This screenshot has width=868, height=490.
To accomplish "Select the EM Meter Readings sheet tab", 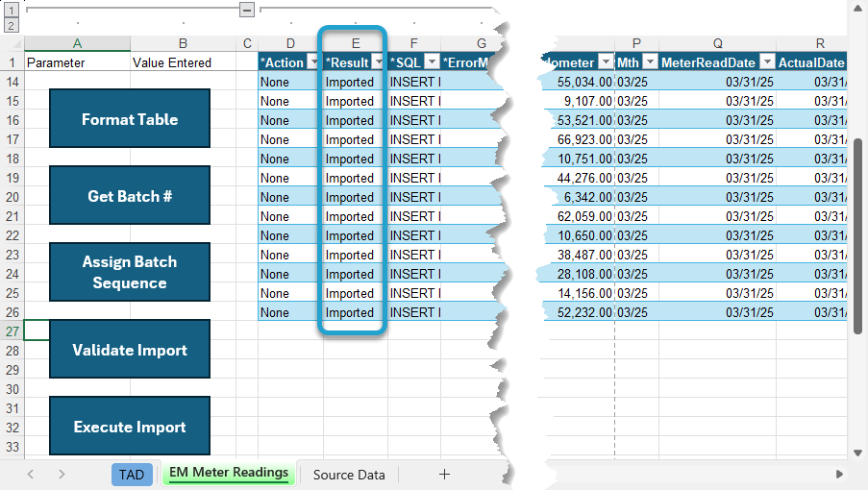I will coord(229,473).
